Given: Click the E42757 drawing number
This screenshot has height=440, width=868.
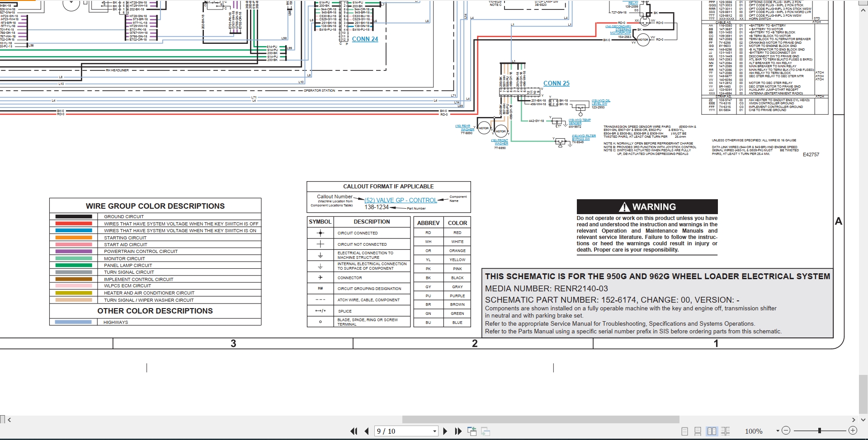Looking at the screenshot, I should coord(811,154).
